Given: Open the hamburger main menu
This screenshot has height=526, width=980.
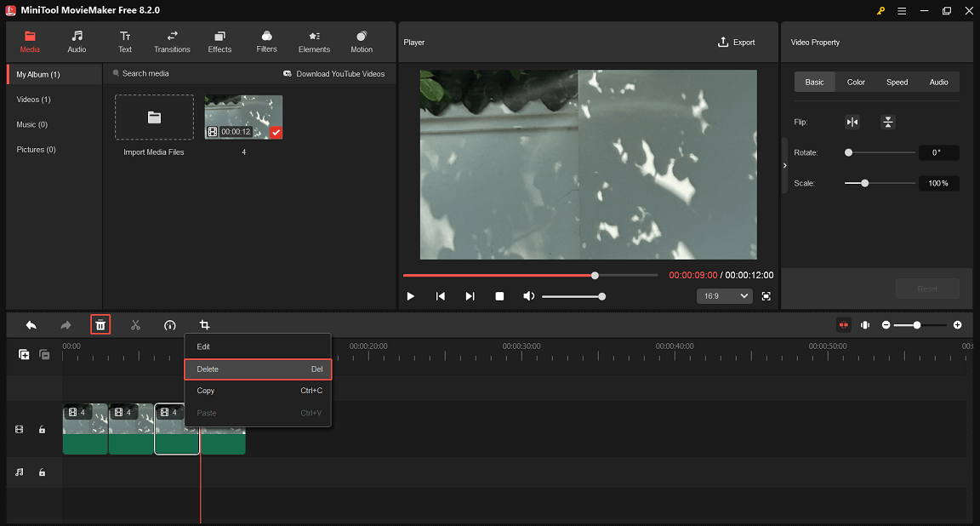Looking at the screenshot, I should click(902, 10).
